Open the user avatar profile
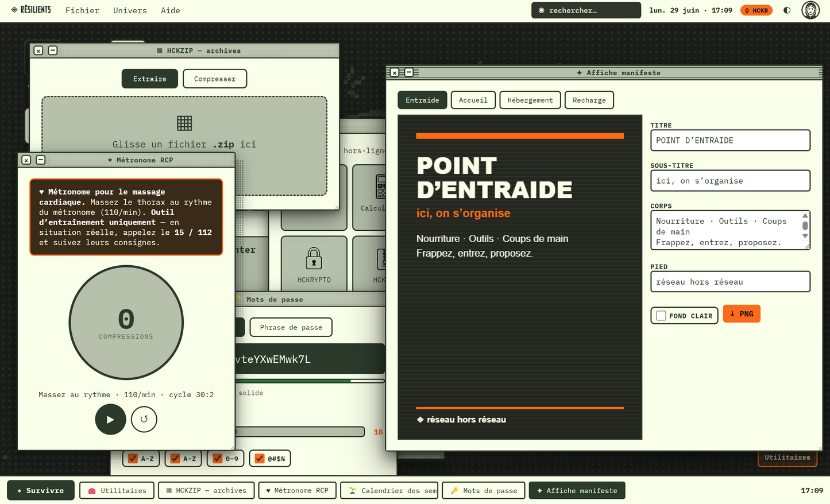 pos(810,10)
